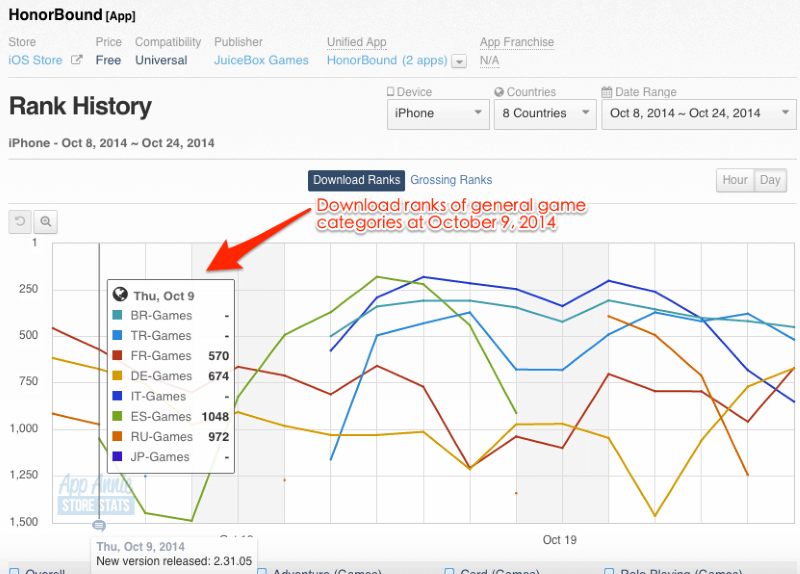The width and height of the screenshot is (800, 574).
Task: Open the HonorBound (2 apps) link
Action: coord(387,60)
